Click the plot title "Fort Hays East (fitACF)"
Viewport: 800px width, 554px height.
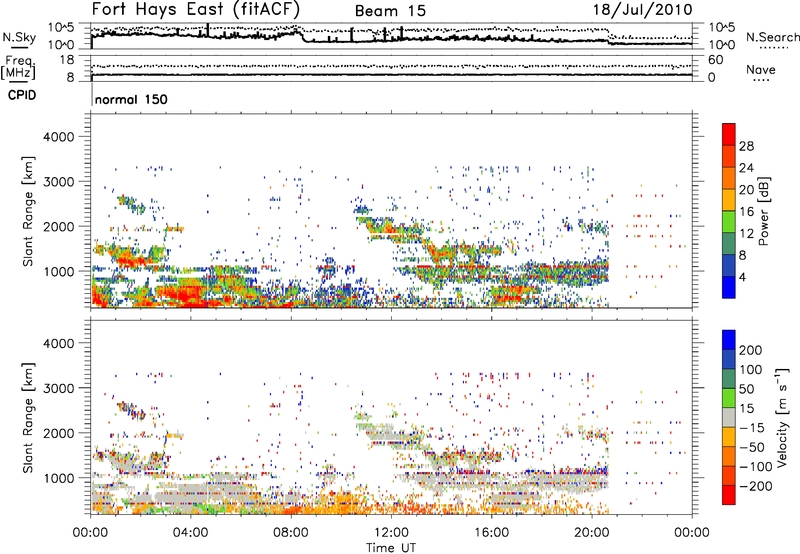[x=196, y=10]
